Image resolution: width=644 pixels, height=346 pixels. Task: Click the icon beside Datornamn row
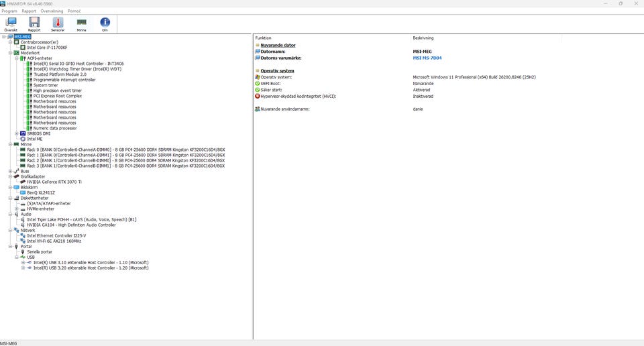click(258, 52)
